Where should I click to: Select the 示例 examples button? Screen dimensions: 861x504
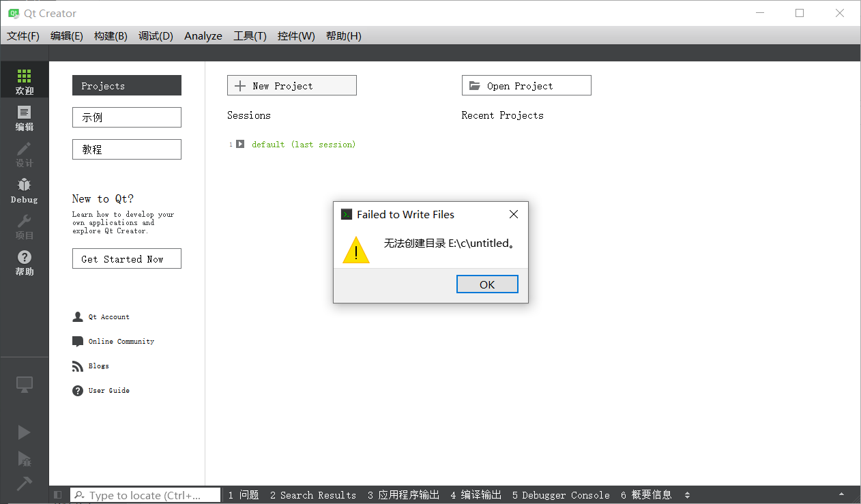[127, 117]
